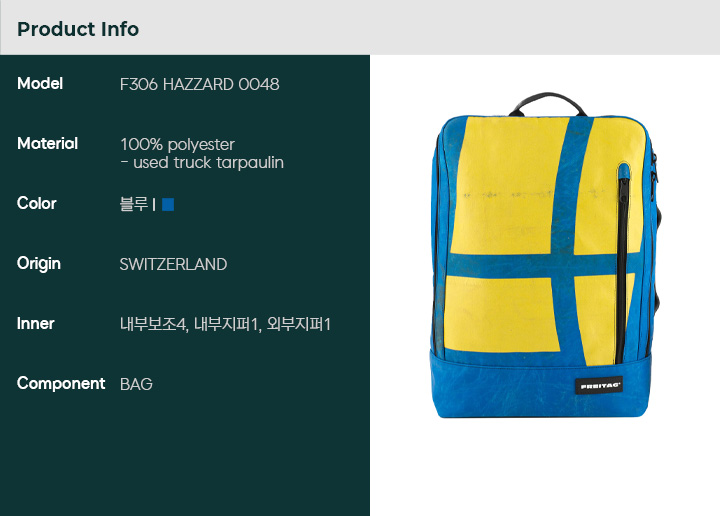
Task: Click the backpack's black top handle
Action: 547,103
